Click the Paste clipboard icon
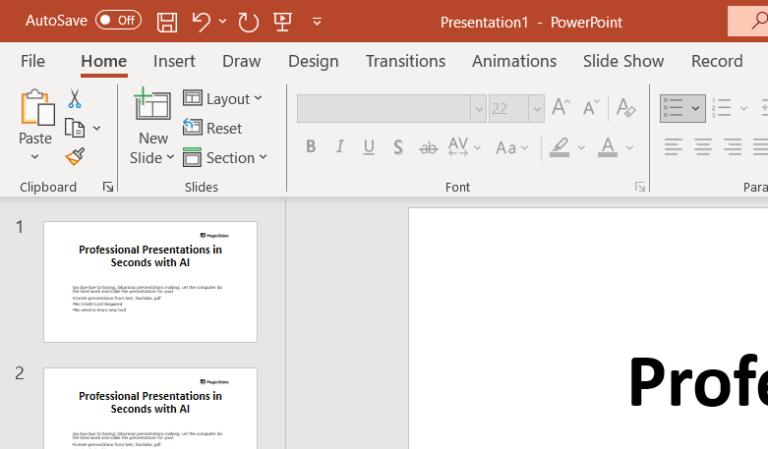 37,108
